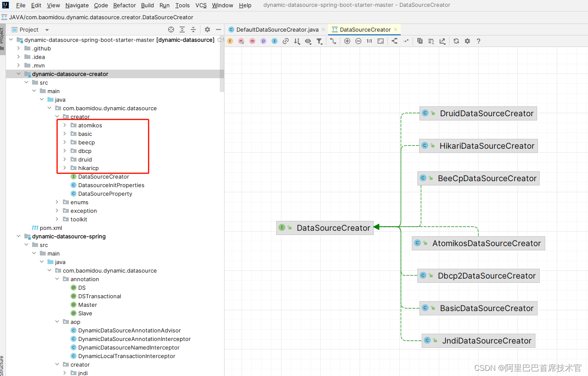Open diagram help question mark
Image resolution: width=588 pixels, height=376 pixels.
click(479, 41)
